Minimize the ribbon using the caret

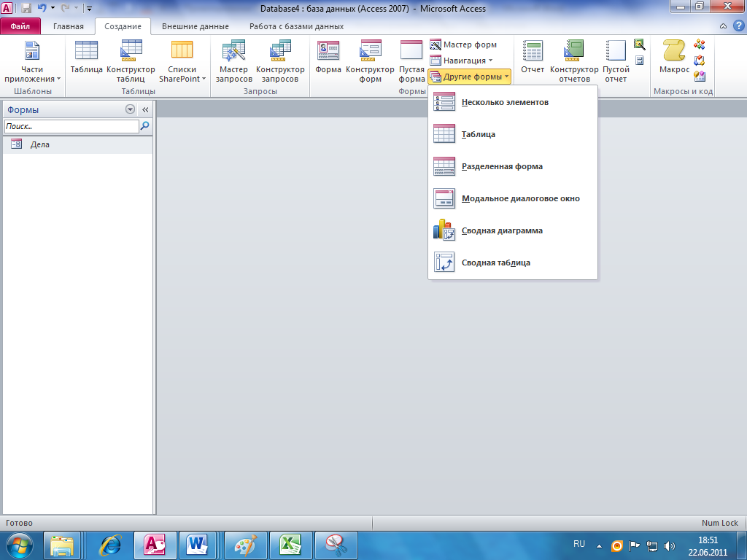(723, 26)
